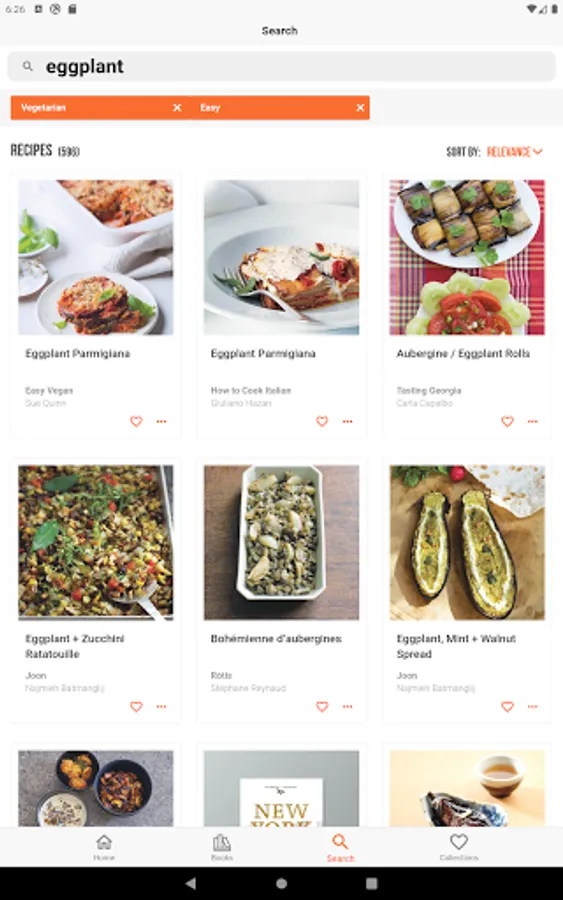Open three-dot menu for Eggplant + Zucchini Ratatouille
The image size is (563, 900).
click(161, 707)
